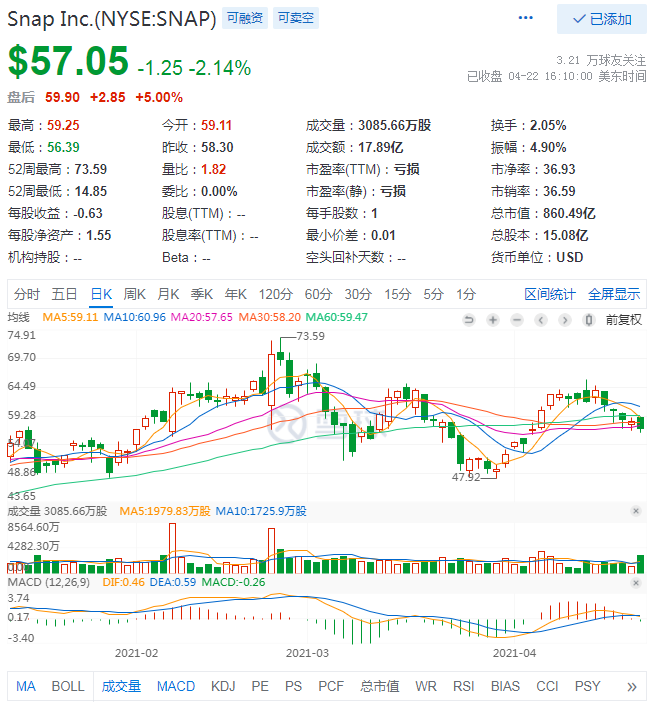
Task: Click the MACD DIF:0.46 value label
Action: pyautogui.click(x=124, y=582)
